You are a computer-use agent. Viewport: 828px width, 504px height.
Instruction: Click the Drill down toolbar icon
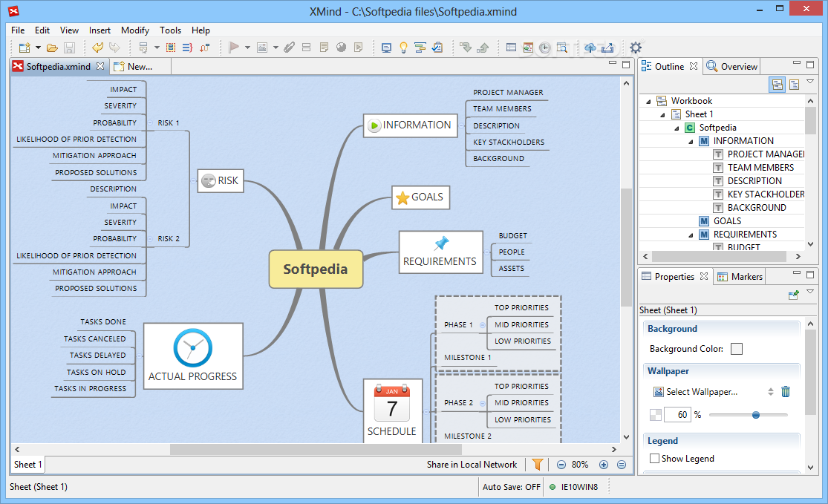[x=465, y=48]
